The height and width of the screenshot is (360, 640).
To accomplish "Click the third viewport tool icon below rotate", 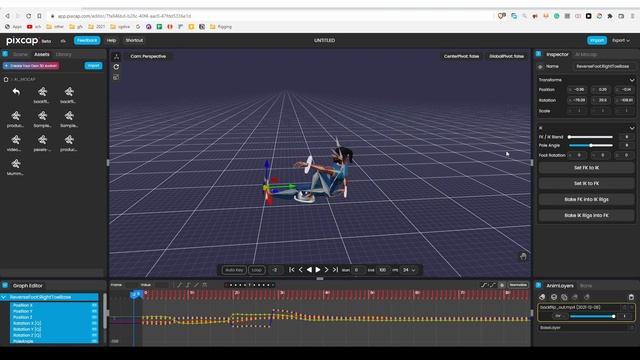I will (116, 77).
